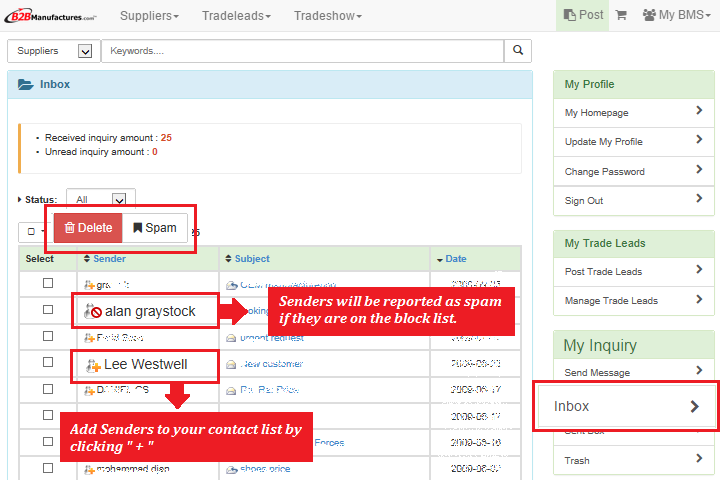The image size is (720, 480).
Task: Click the search magnifier button
Action: pyautogui.click(x=517, y=50)
